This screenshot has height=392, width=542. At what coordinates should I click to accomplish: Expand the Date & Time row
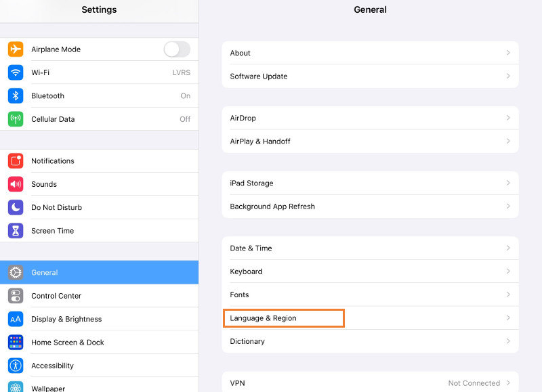(370, 248)
